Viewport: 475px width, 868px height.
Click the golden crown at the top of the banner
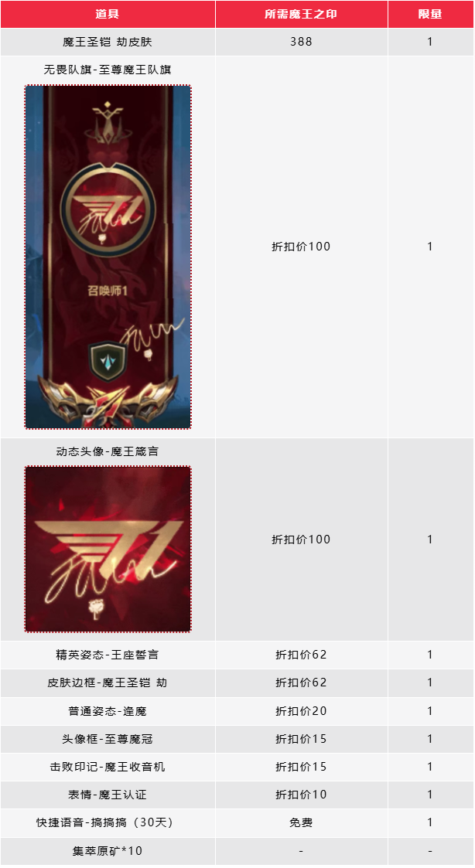point(108,120)
